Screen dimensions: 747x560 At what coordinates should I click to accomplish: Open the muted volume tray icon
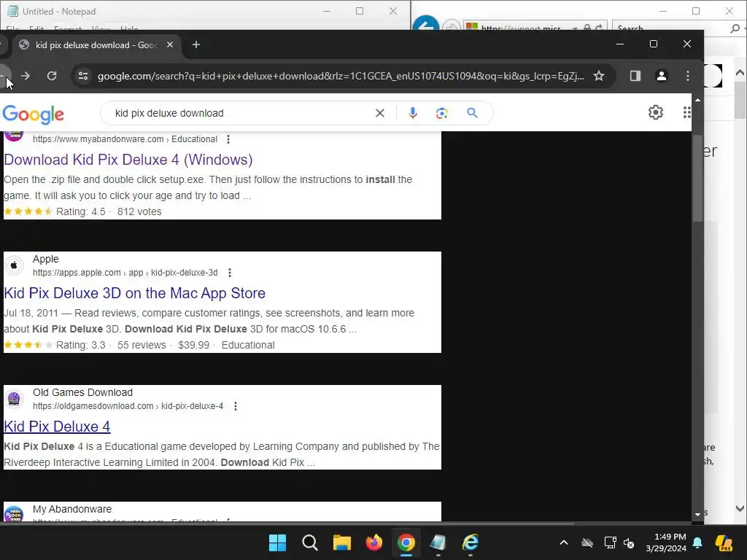coord(629,542)
